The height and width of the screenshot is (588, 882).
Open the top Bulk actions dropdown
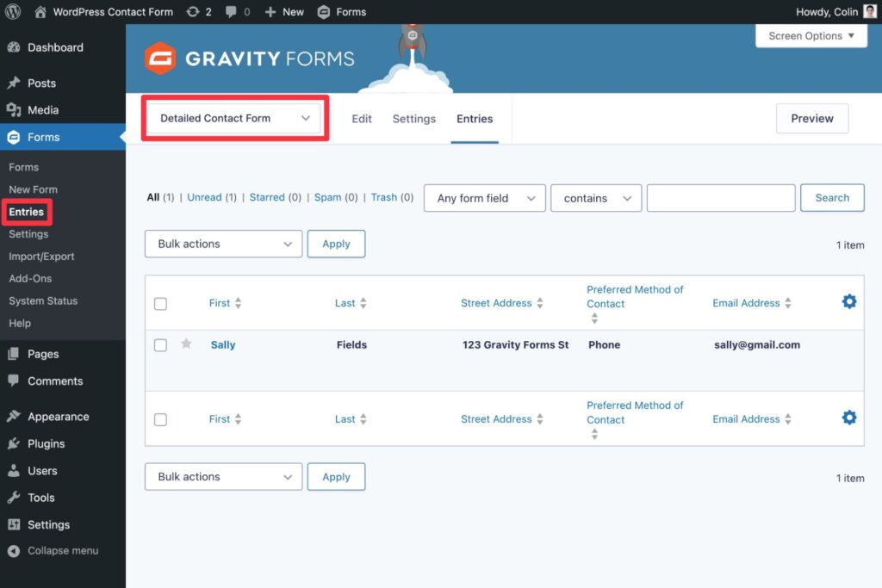coord(224,244)
